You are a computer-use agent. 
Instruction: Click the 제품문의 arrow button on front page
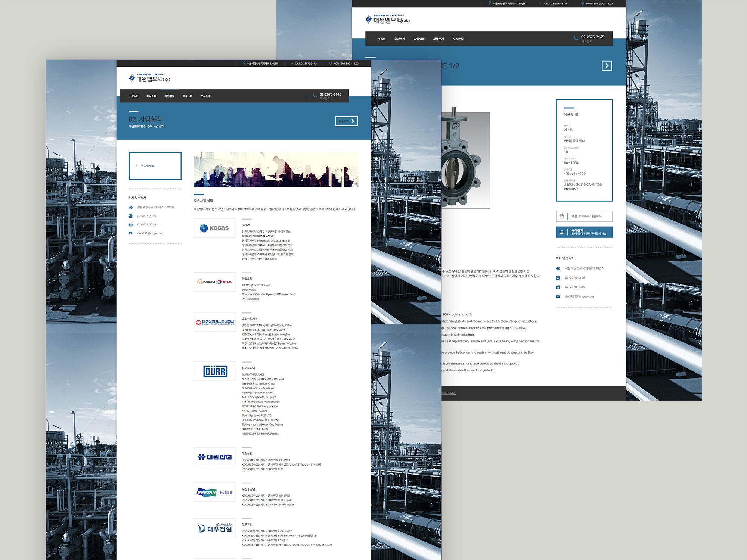tap(346, 121)
